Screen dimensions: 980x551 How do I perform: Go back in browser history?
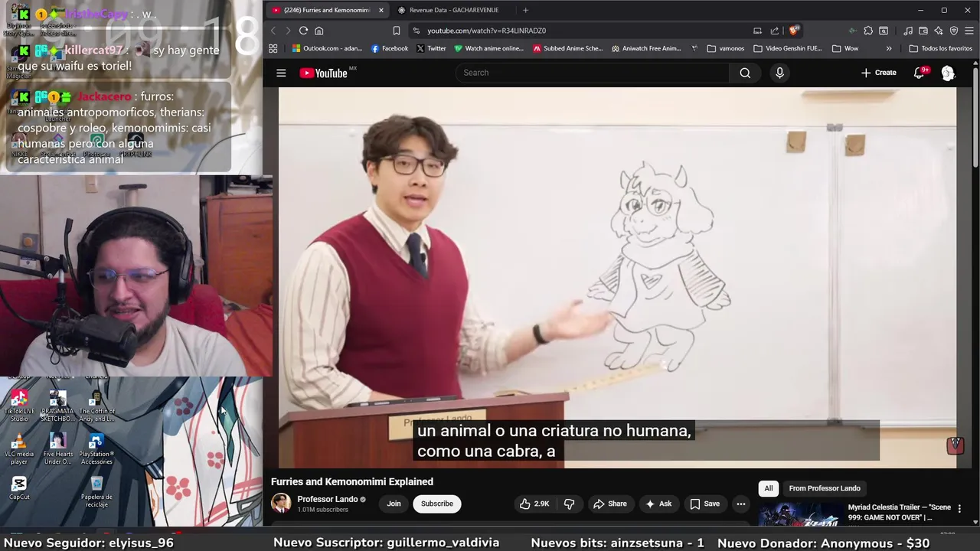coord(273,31)
